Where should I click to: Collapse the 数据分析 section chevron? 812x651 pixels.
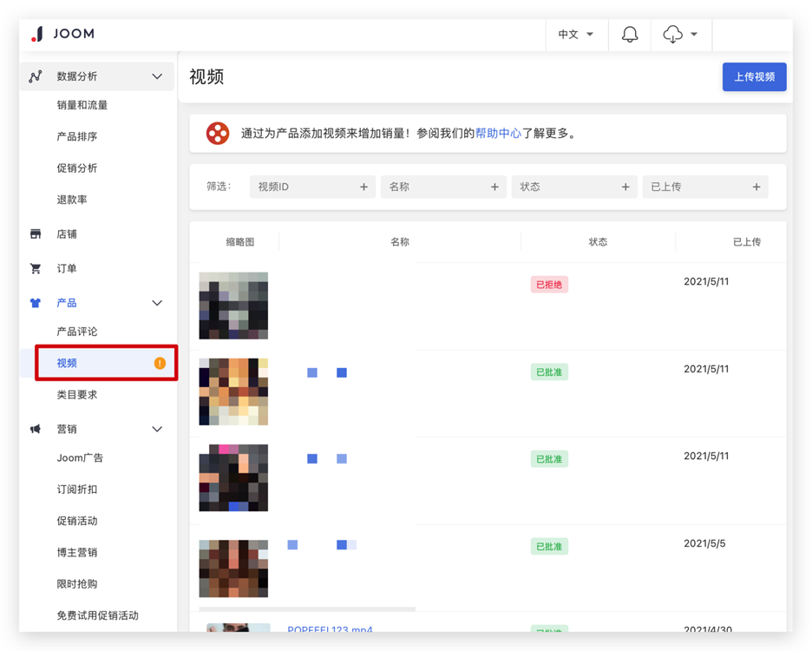[x=157, y=76]
